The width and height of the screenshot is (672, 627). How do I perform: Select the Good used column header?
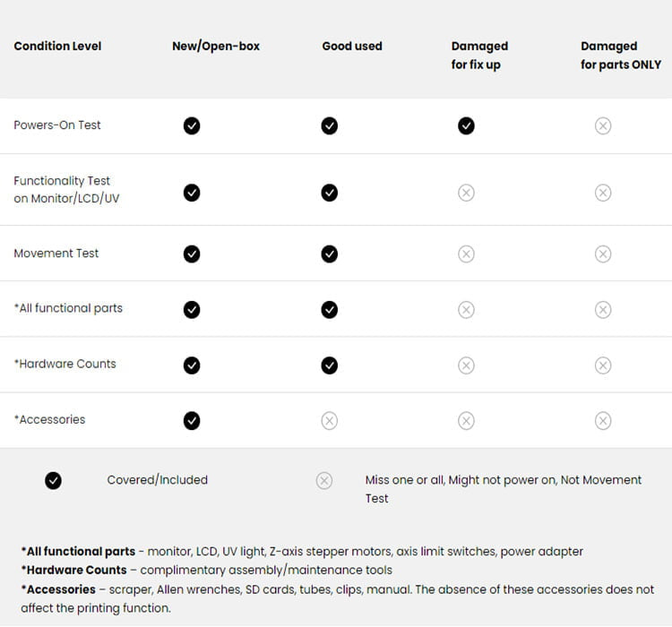point(352,47)
